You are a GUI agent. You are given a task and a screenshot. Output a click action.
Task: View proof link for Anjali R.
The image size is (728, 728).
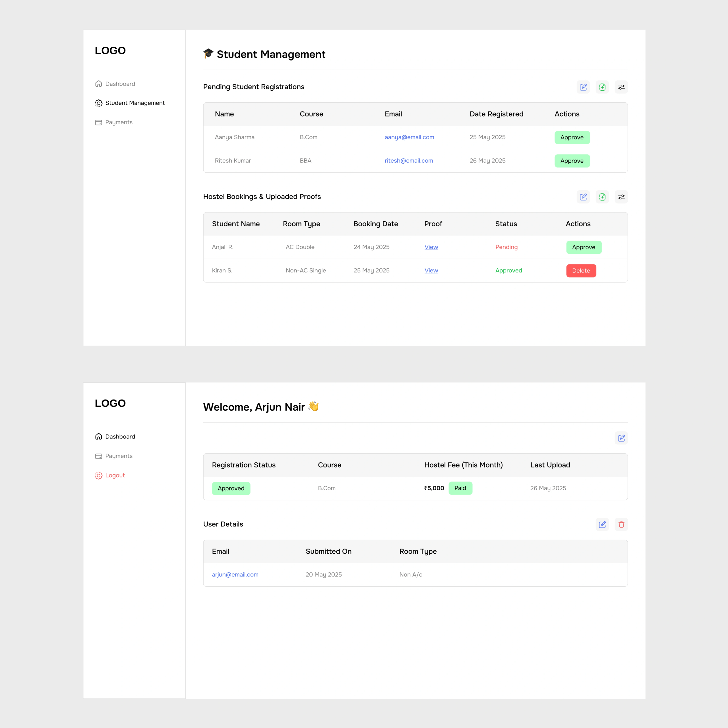pyautogui.click(x=431, y=247)
